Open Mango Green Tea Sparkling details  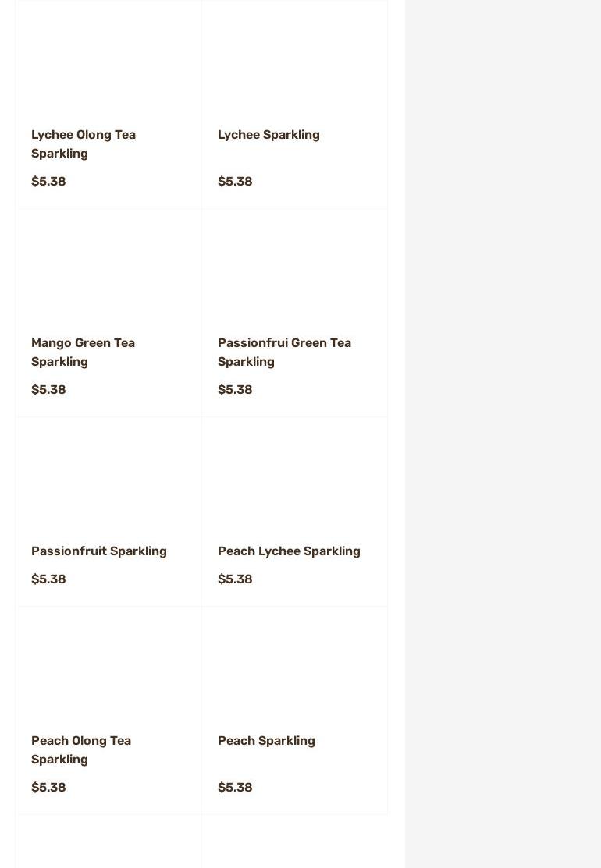83,352
